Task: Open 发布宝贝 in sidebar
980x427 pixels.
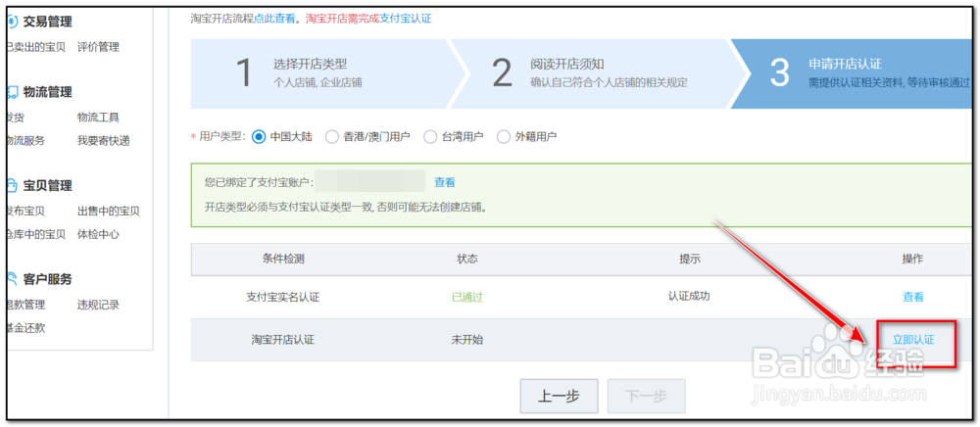Action: (x=25, y=211)
